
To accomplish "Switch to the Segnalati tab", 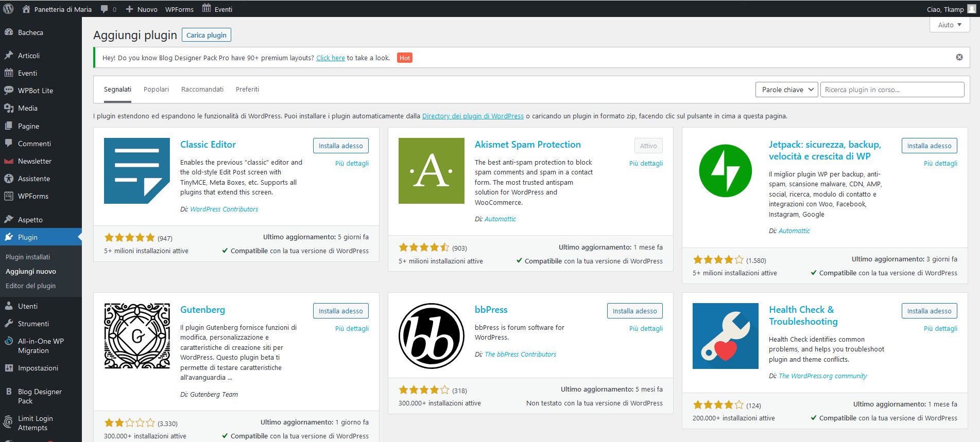I will pyautogui.click(x=117, y=89).
